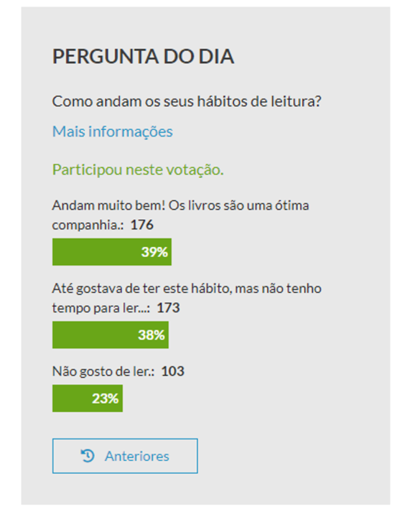Screen dimensions: 420x517
Task: Select the 'Não gosto de ler' answer
Action: coord(103,372)
